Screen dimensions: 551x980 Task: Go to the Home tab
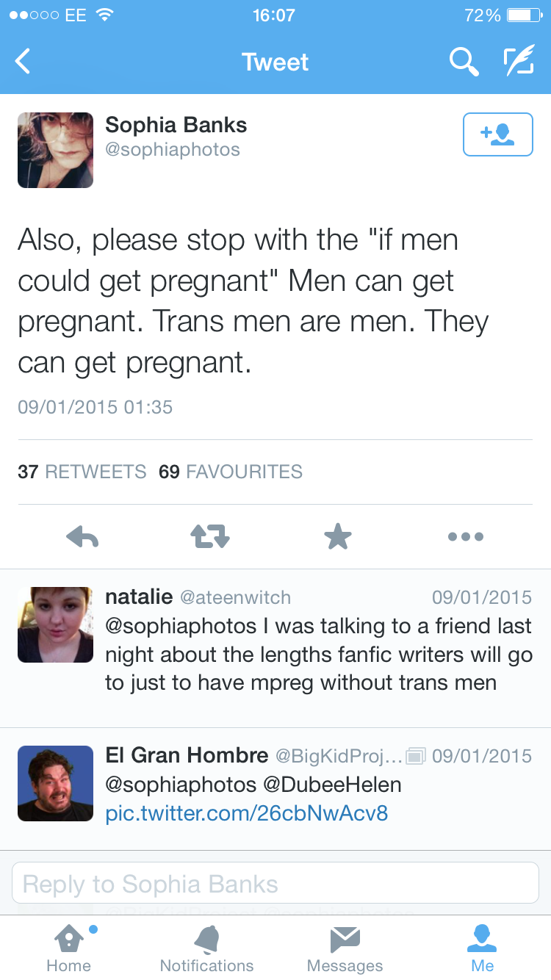[x=69, y=948]
